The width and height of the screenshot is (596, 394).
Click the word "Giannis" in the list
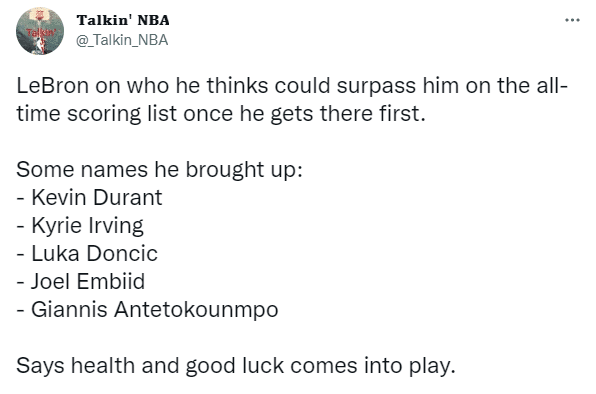[x=69, y=310]
